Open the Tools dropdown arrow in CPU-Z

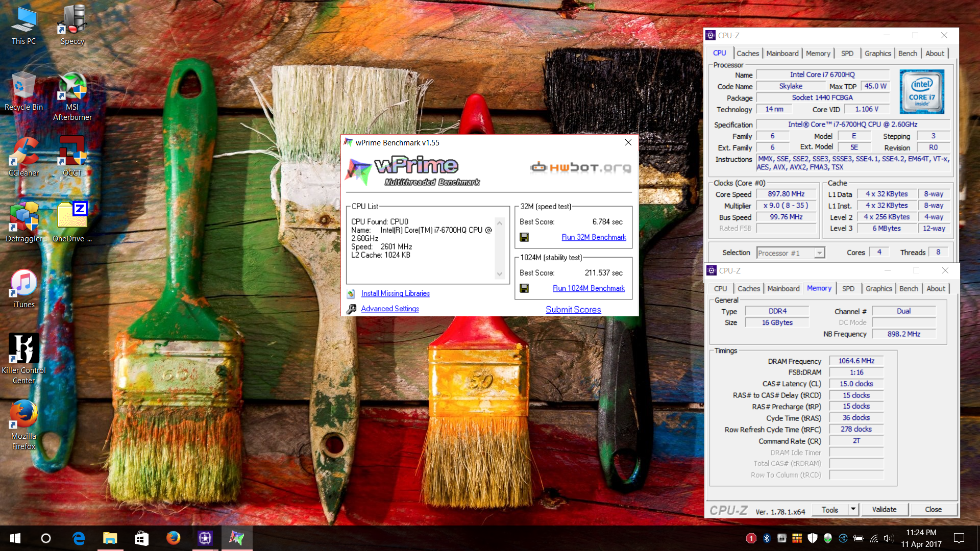click(x=853, y=509)
